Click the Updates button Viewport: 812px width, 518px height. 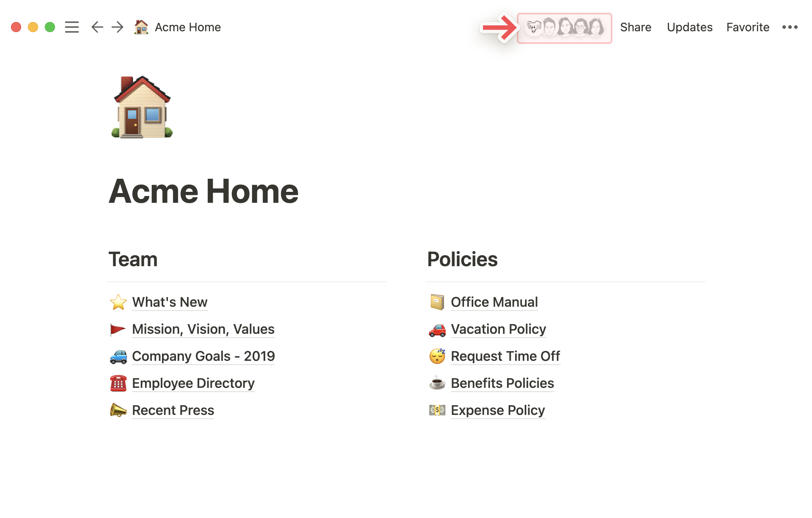click(x=689, y=27)
